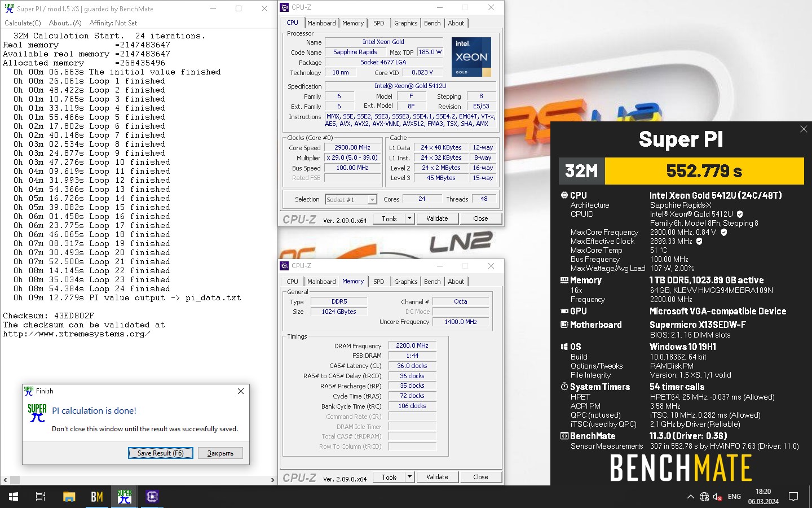Click the BenchMate section icon
The width and height of the screenshot is (812, 508).
click(x=564, y=436)
